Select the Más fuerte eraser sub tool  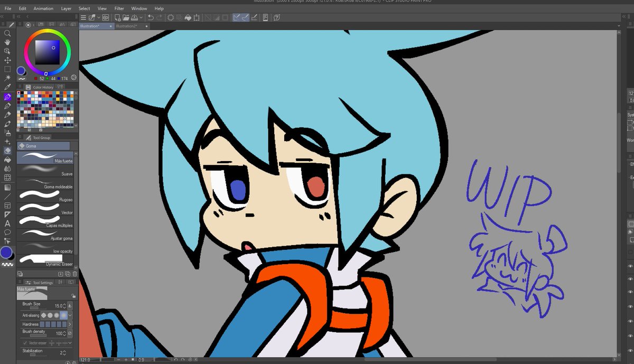point(45,157)
